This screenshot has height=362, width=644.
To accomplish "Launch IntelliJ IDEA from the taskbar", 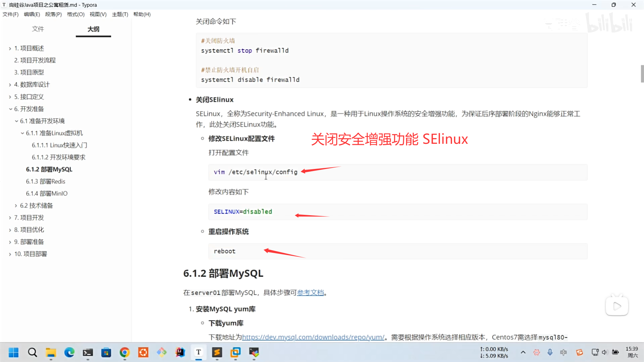I will click(x=180, y=352).
